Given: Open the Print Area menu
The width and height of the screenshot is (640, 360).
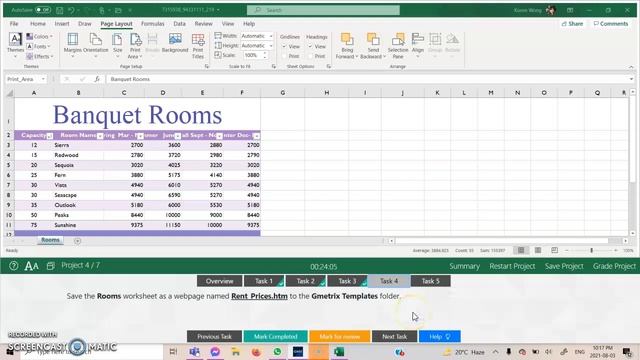Looking at the screenshot, I should (x=135, y=46).
